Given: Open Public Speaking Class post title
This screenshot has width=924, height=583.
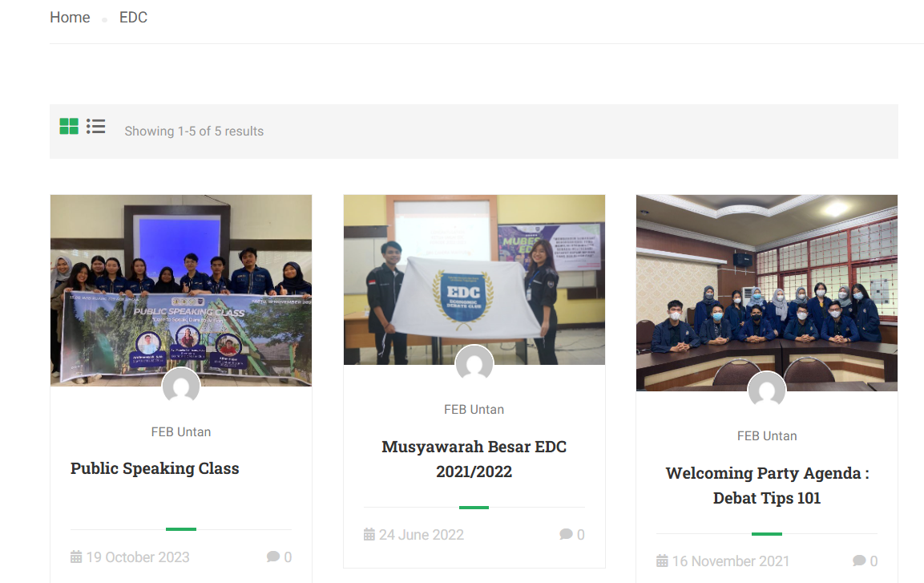Looking at the screenshot, I should coord(155,468).
